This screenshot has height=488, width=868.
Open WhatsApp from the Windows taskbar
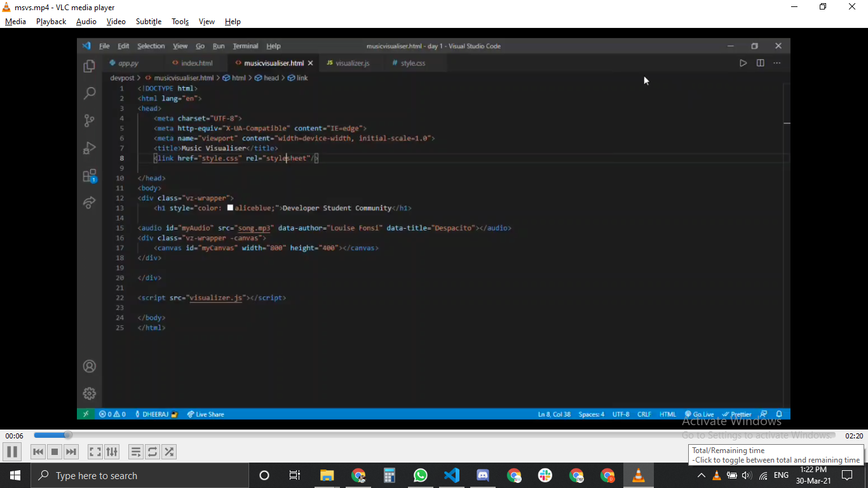pos(421,475)
